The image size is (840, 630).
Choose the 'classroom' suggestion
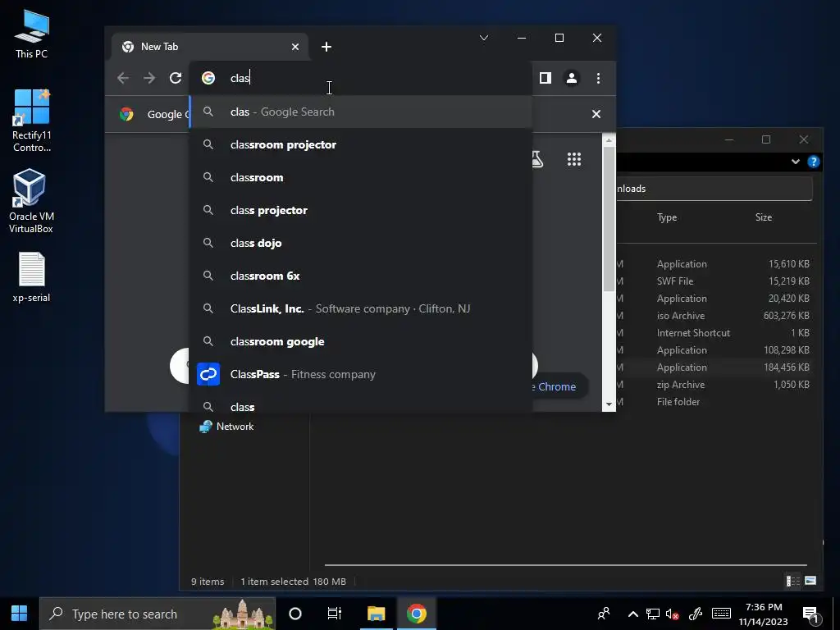(x=361, y=177)
